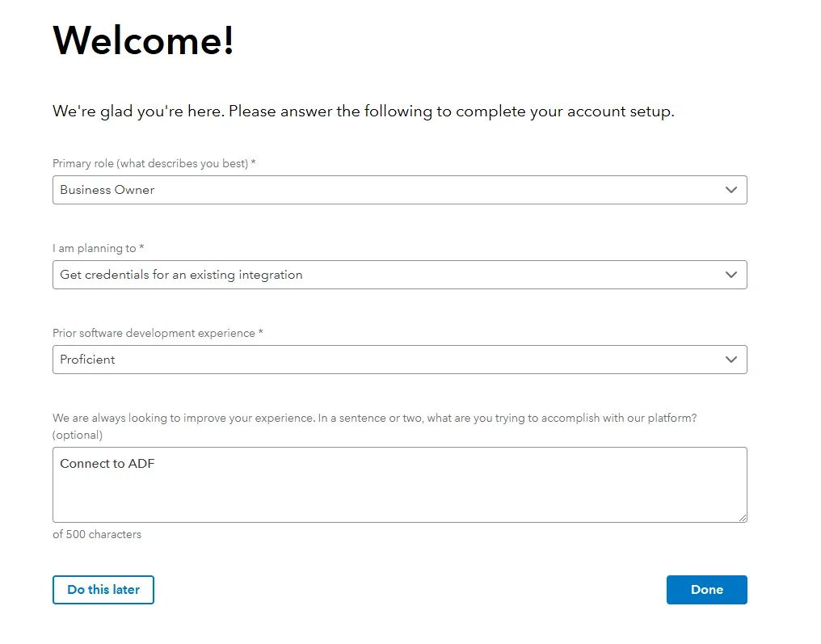Click the chevron arrow of the Proficient field

point(731,360)
